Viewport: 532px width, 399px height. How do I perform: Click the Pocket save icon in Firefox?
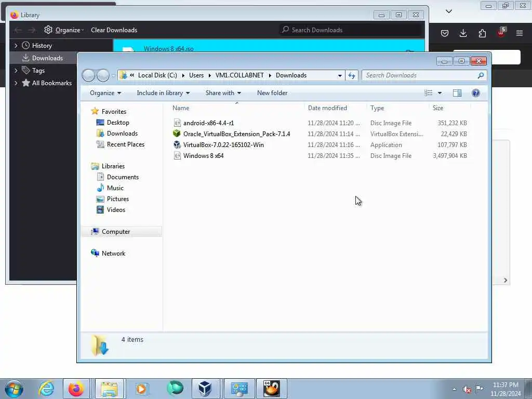(x=445, y=33)
